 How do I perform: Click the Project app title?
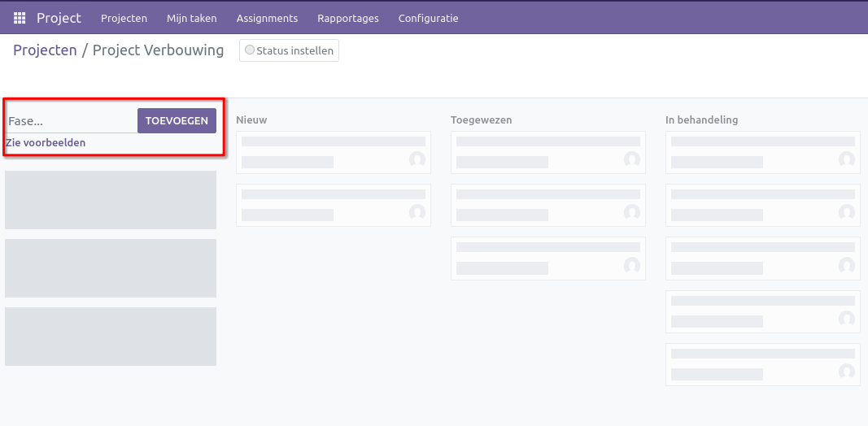(x=59, y=18)
